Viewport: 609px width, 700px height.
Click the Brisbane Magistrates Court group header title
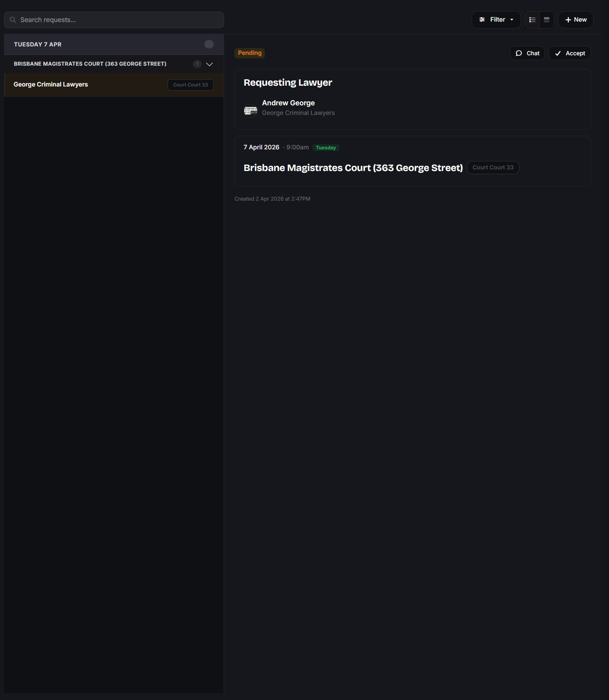pyautogui.click(x=90, y=64)
